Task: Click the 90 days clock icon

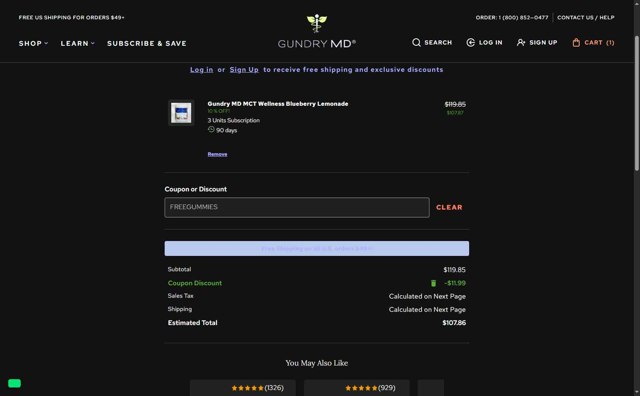Action: point(211,129)
